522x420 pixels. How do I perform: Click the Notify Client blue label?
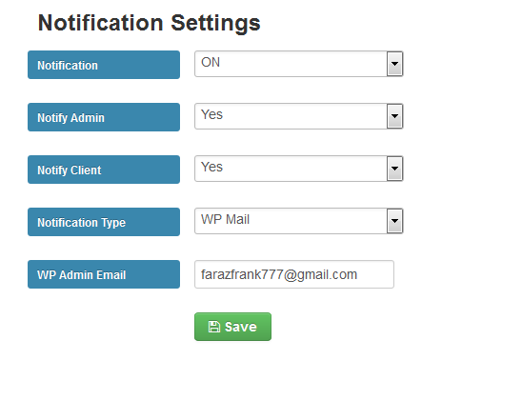tap(104, 170)
